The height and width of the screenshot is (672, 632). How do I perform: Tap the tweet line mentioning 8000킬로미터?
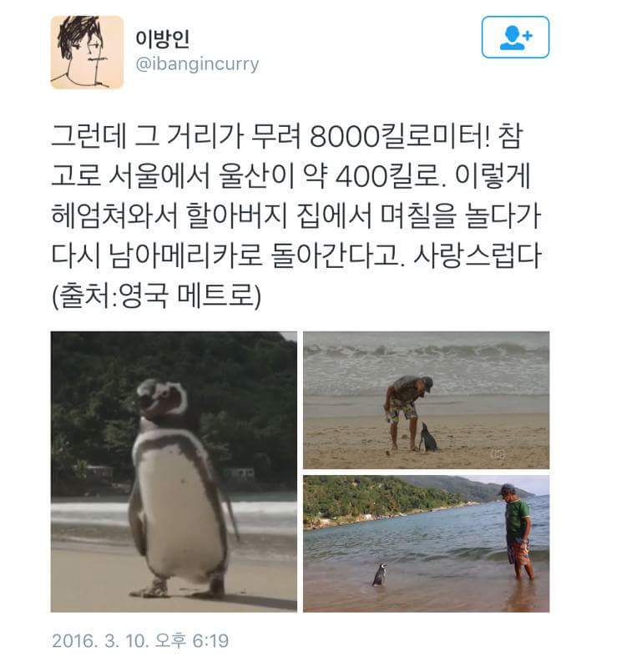287,136
